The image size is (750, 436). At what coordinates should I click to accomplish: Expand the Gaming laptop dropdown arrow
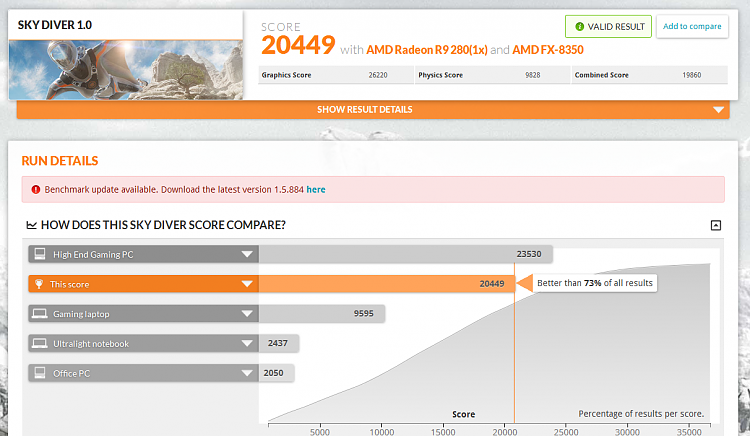pos(247,314)
